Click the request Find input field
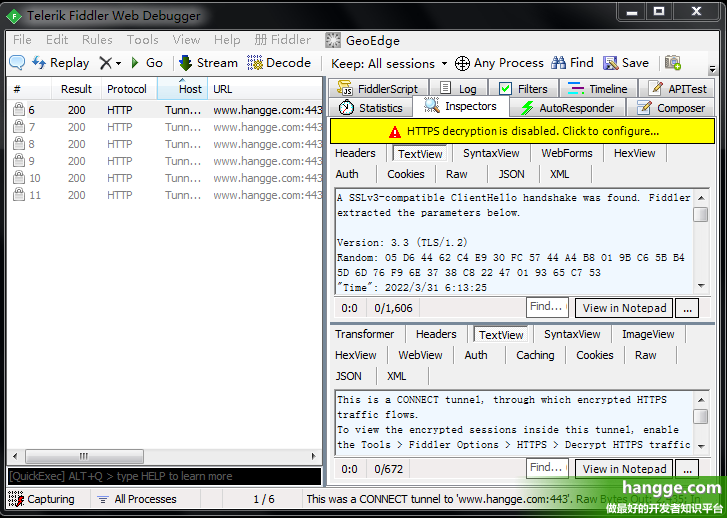Image resolution: width=727 pixels, height=518 pixels. pos(548,307)
